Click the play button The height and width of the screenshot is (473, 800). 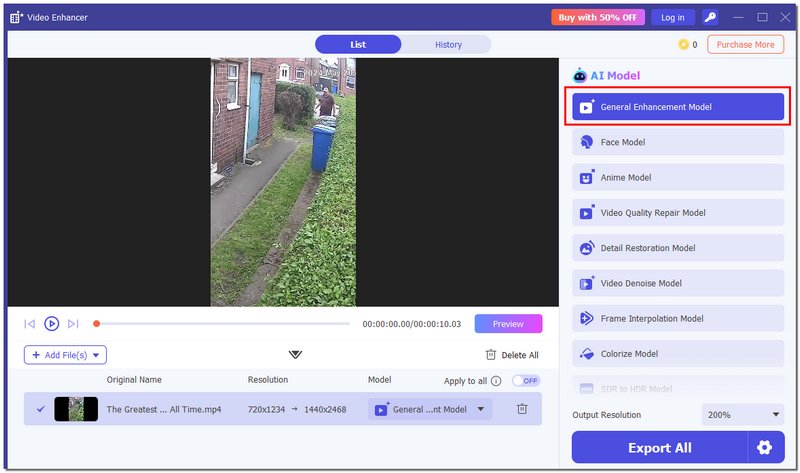[x=52, y=324]
